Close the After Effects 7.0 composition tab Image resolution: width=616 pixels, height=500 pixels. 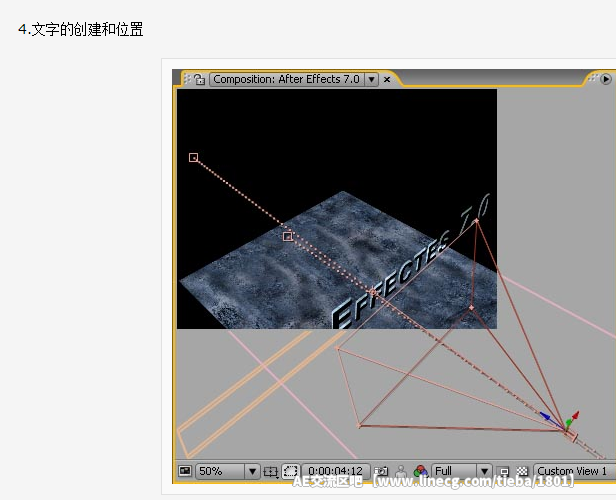click(x=387, y=79)
